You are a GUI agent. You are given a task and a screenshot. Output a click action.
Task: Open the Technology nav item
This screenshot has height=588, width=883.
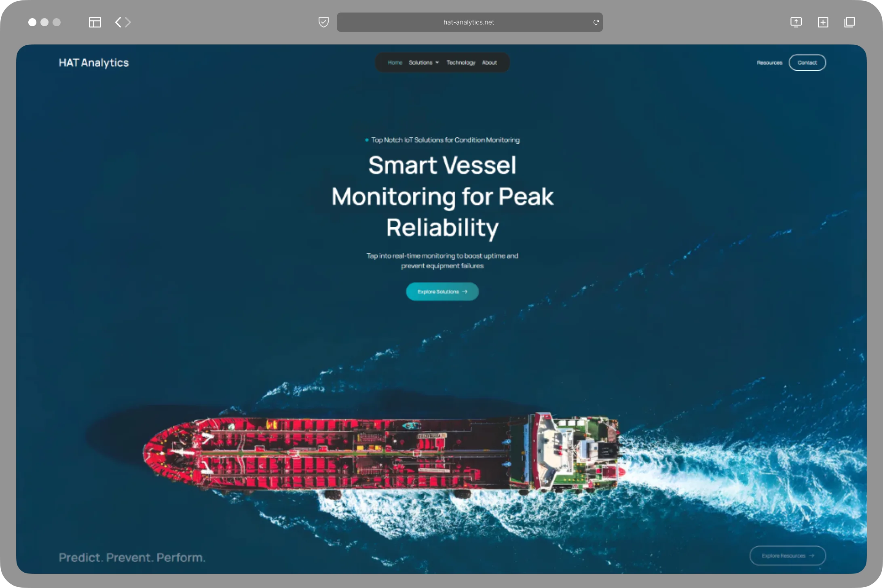tap(461, 63)
